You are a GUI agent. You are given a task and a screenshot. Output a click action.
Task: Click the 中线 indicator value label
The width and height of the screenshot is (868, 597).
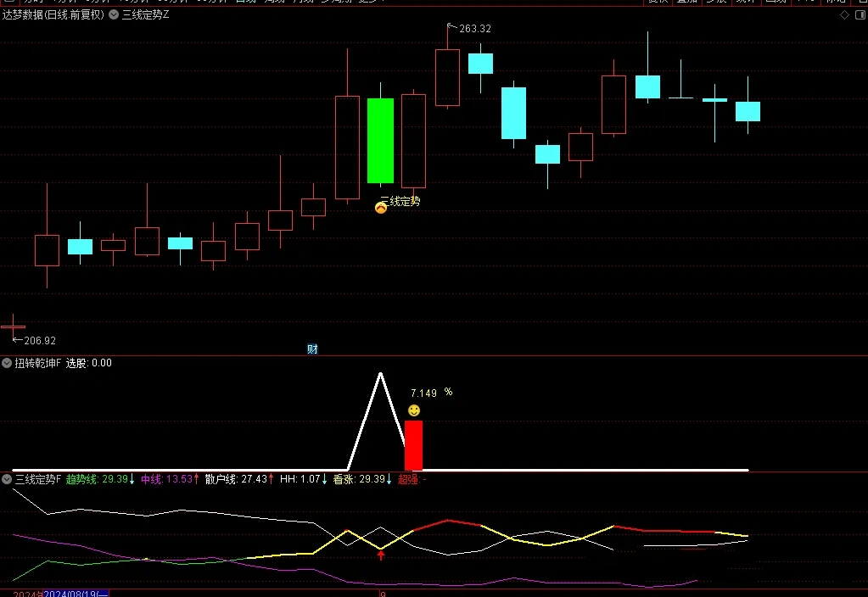click(x=170, y=479)
